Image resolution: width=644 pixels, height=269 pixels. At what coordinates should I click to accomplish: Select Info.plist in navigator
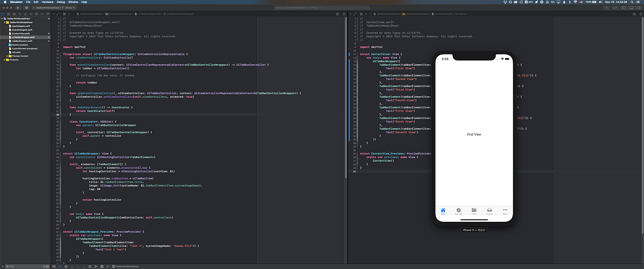coord(16,52)
